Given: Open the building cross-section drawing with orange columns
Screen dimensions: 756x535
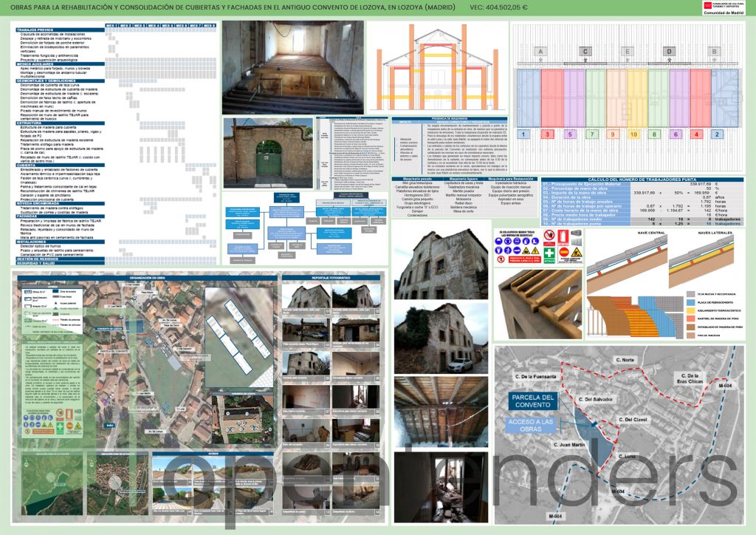Looking at the screenshot, I should pos(438,67).
